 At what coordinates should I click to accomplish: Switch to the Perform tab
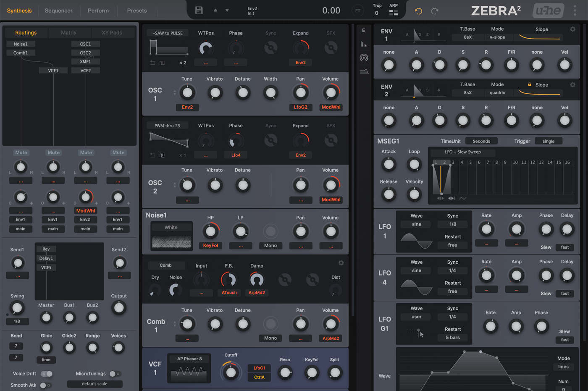[98, 10]
